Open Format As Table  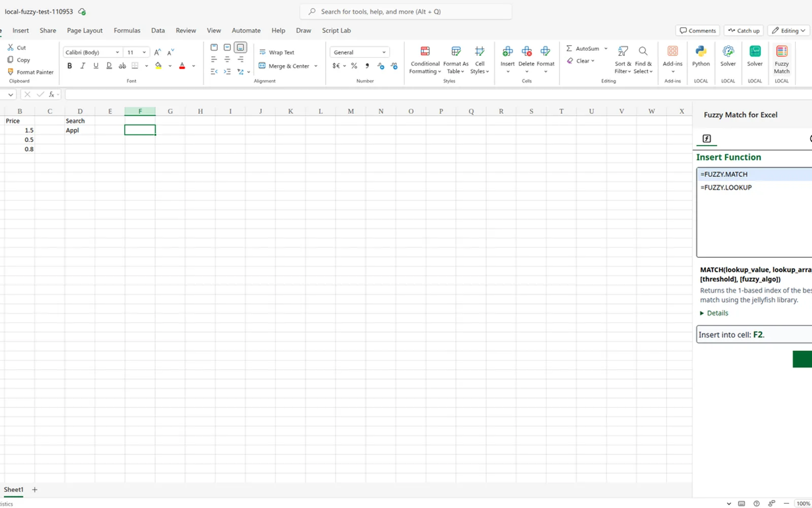coord(456,60)
